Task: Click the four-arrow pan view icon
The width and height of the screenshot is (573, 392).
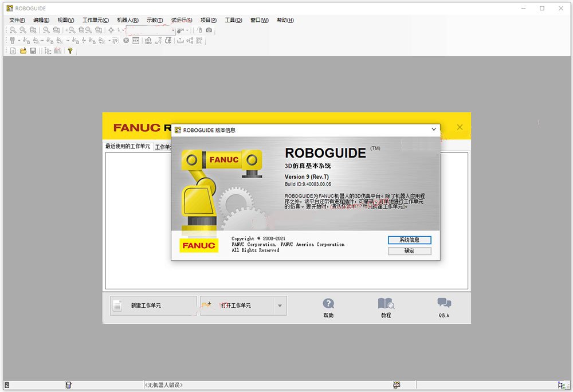Action: click(x=111, y=30)
